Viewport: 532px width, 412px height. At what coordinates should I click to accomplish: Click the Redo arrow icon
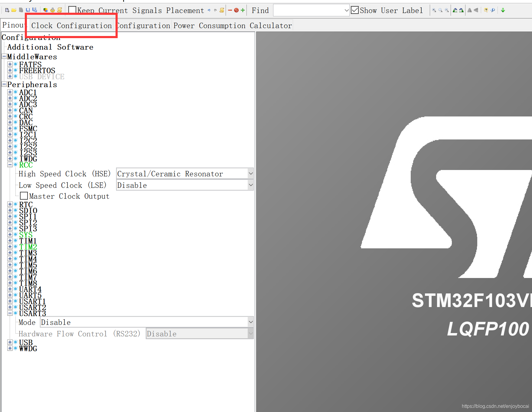click(215, 10)
